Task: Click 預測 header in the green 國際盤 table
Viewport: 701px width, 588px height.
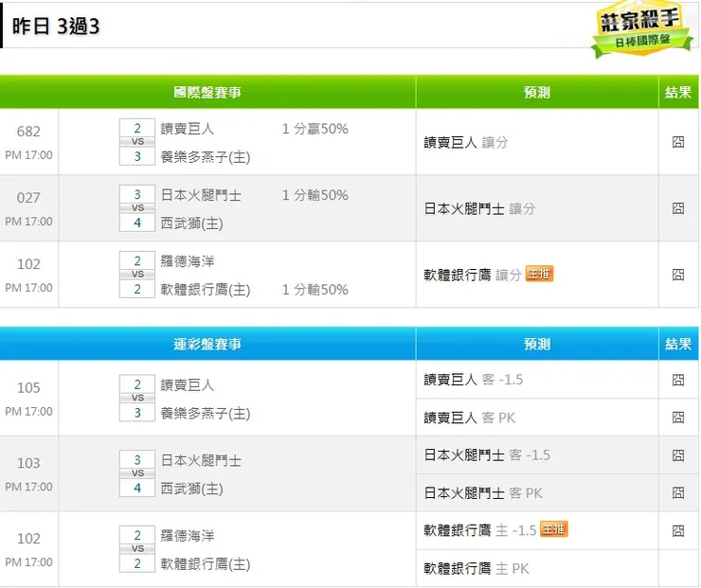Action: point(537,92)
